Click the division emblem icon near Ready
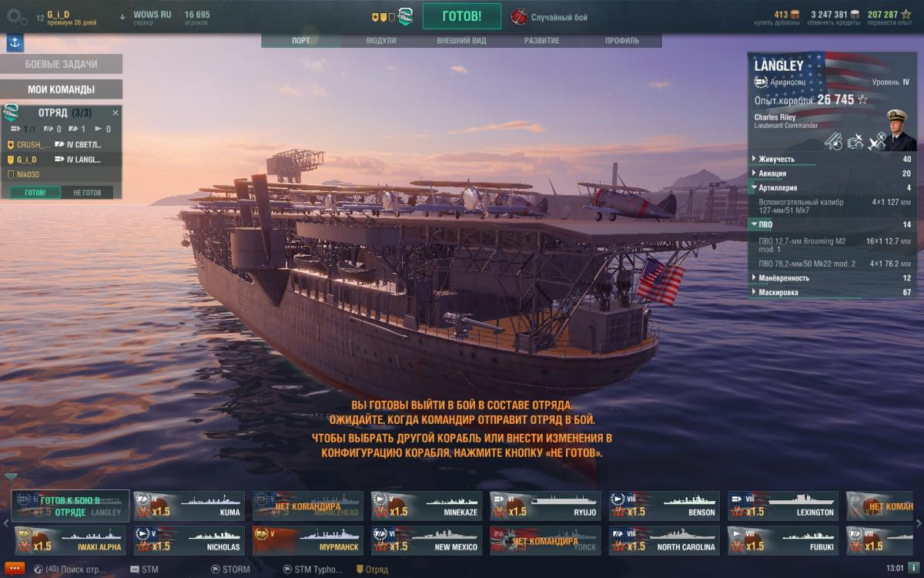924x578 pixels. point(405,16)
